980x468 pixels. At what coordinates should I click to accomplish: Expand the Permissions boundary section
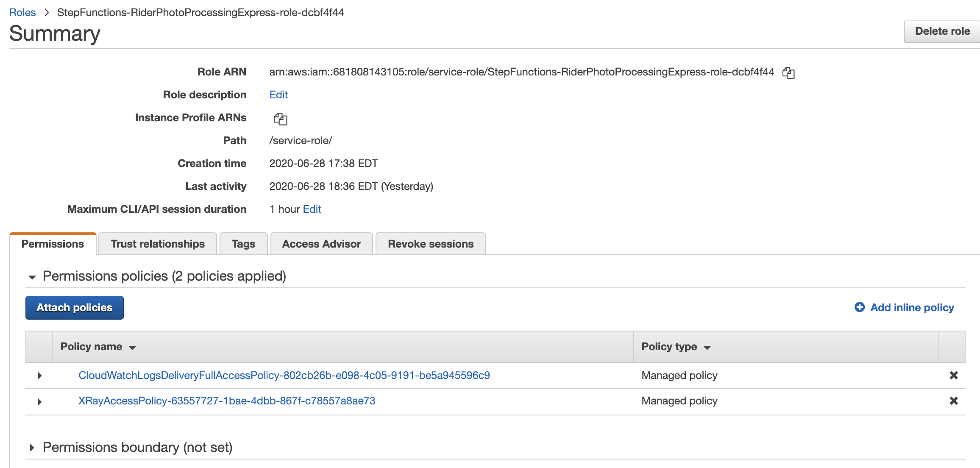click(32, 448)
